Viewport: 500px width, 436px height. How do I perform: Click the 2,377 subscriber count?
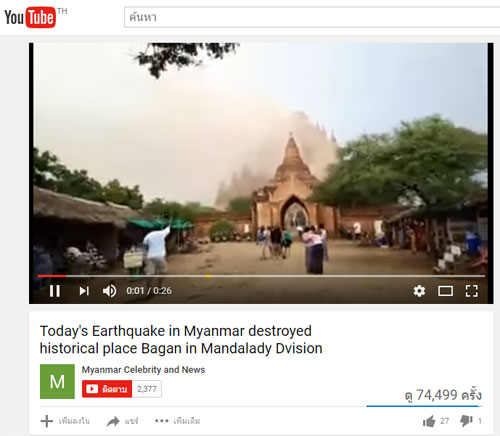(x=147, y=389)
